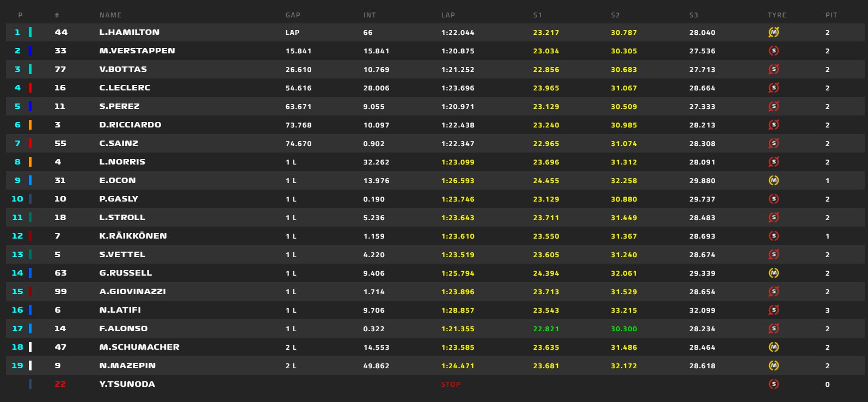Select driver name Y.TSUNODA
The width and height of the screenshot is (868, 402).
click(127, 384)
